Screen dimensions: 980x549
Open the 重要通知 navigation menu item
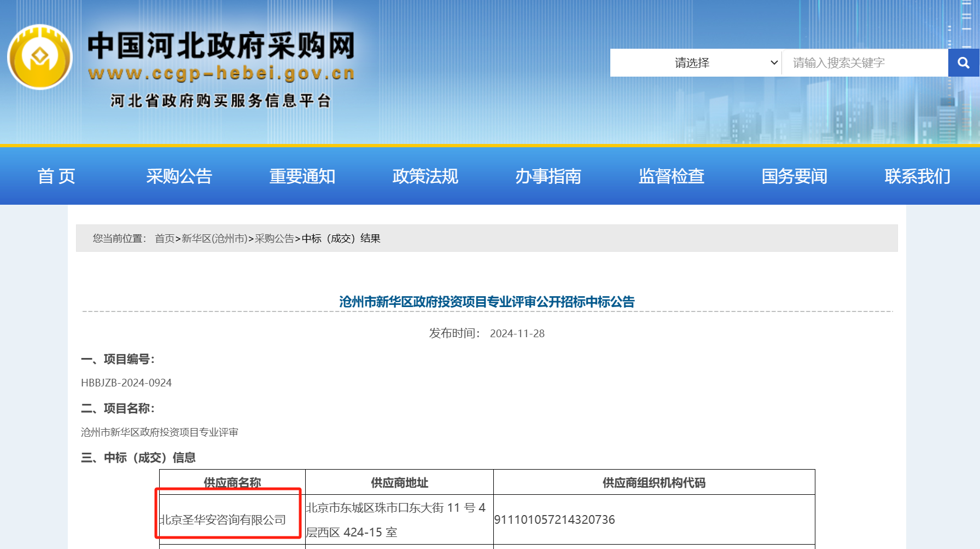302,176
